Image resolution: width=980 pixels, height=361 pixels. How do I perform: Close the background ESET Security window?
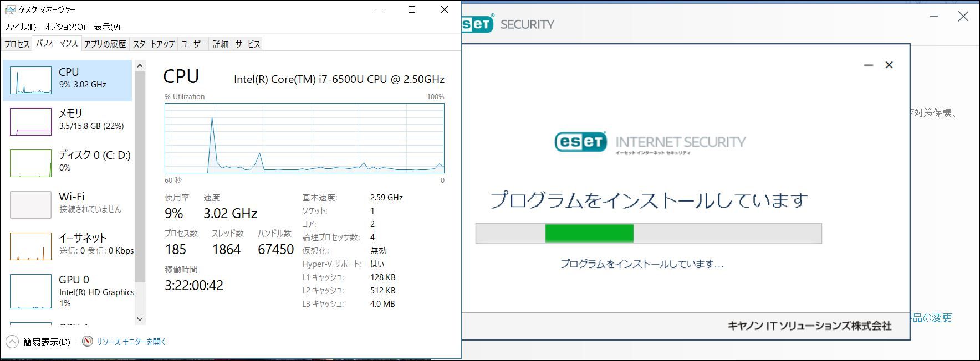click(x=963, y=16)
